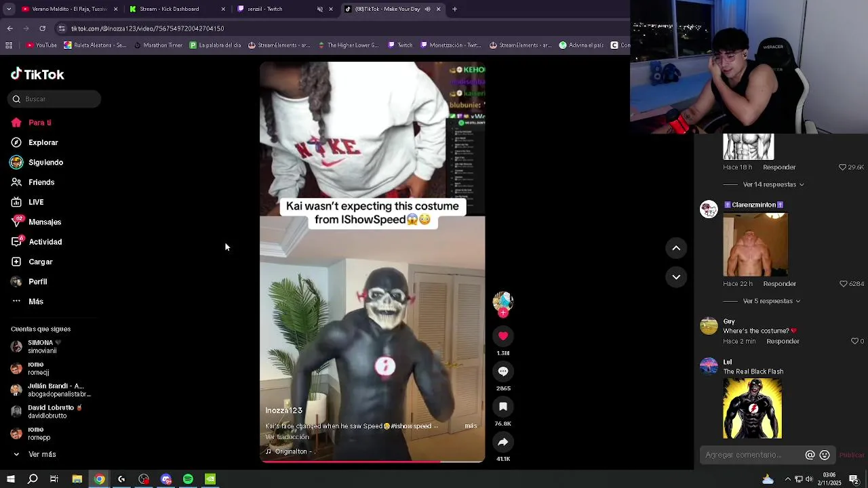Viewport: 868px width, 488px height.
Task: Mute the TikTok tab audio icon
Action: pos(427,9)
